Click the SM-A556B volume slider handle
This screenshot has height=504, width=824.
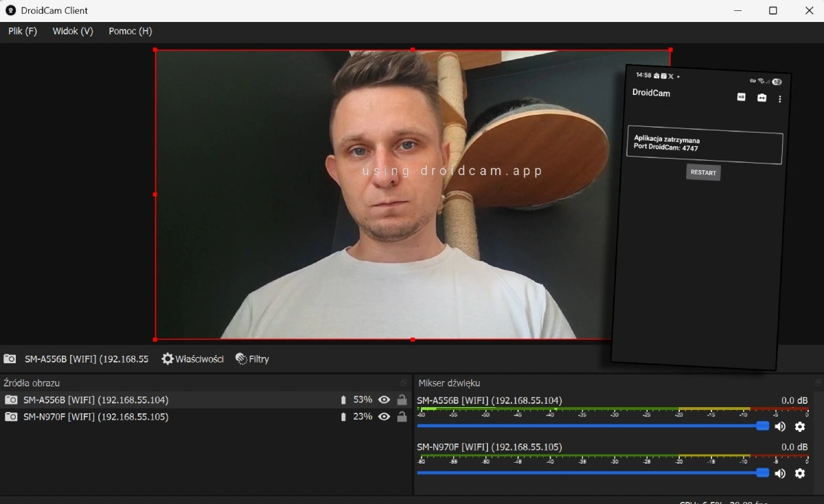coord(762,426)
